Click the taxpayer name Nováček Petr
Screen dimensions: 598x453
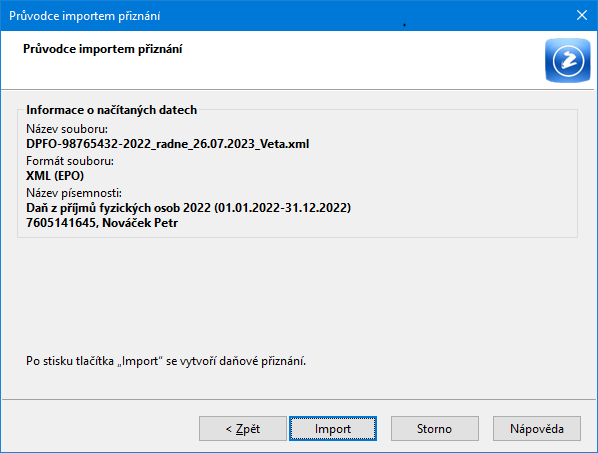[140, 223]
